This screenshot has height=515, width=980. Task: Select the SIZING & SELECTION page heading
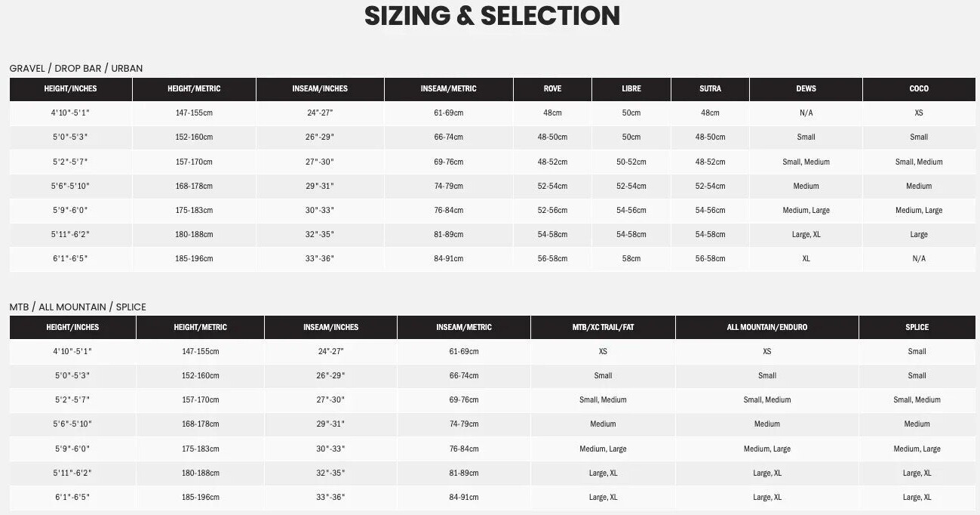point(492,16)
